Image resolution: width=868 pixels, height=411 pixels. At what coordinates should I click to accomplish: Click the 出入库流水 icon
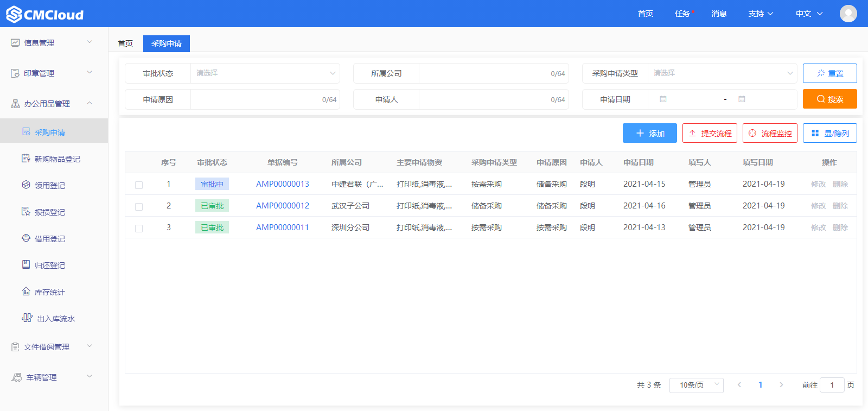point(27,318)
